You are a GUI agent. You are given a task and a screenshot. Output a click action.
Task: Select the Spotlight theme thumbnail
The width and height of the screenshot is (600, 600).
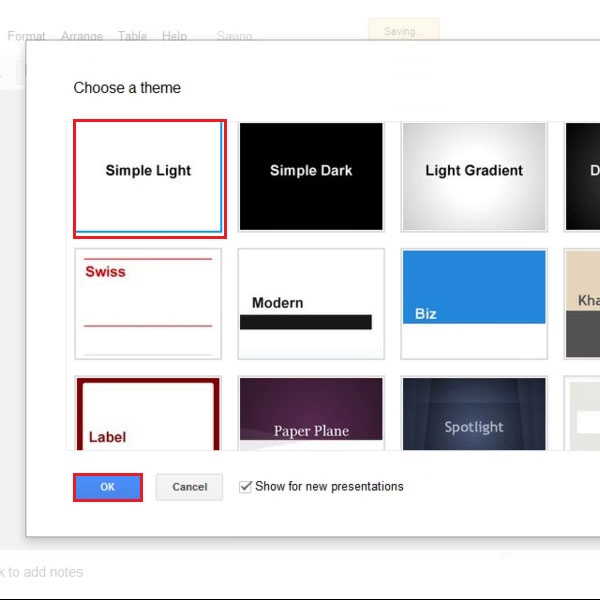click(x=474, y=413)
